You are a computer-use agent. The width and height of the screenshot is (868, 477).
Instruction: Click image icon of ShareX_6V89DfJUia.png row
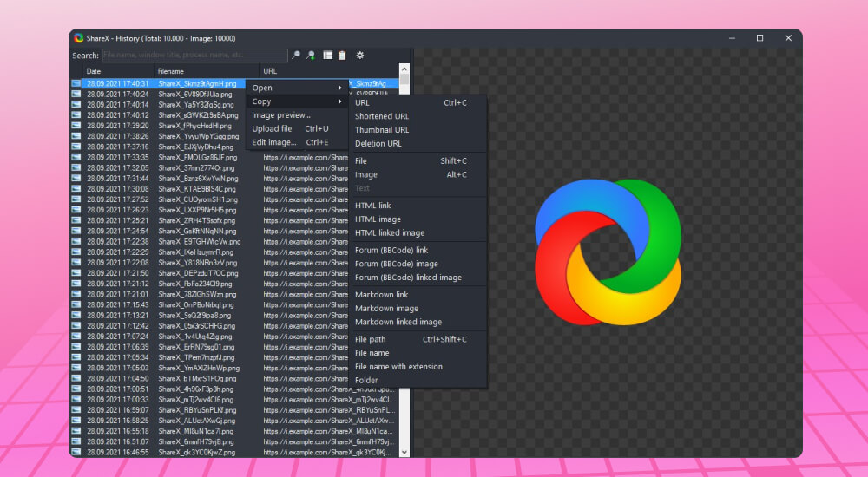[76, 94]
